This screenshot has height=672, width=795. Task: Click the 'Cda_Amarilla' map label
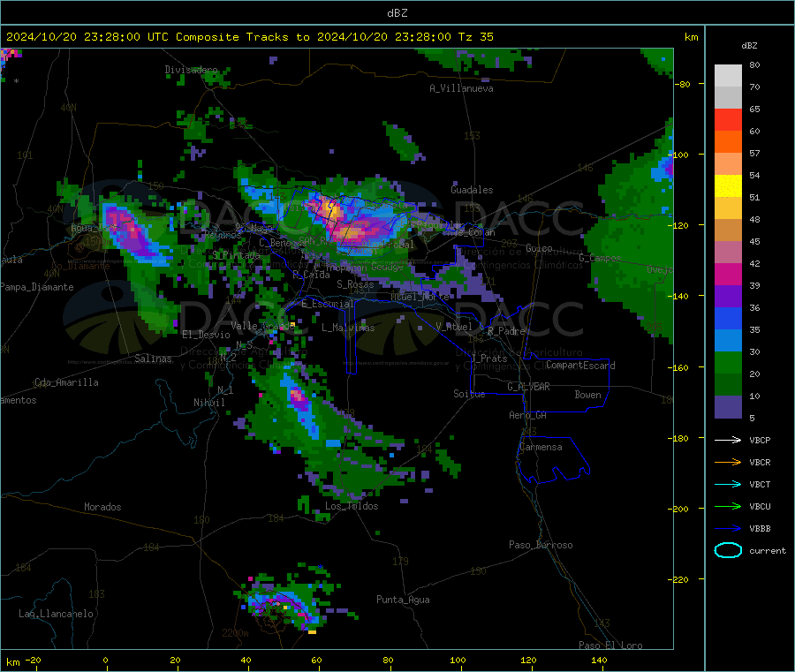click(x=66, y=382)
